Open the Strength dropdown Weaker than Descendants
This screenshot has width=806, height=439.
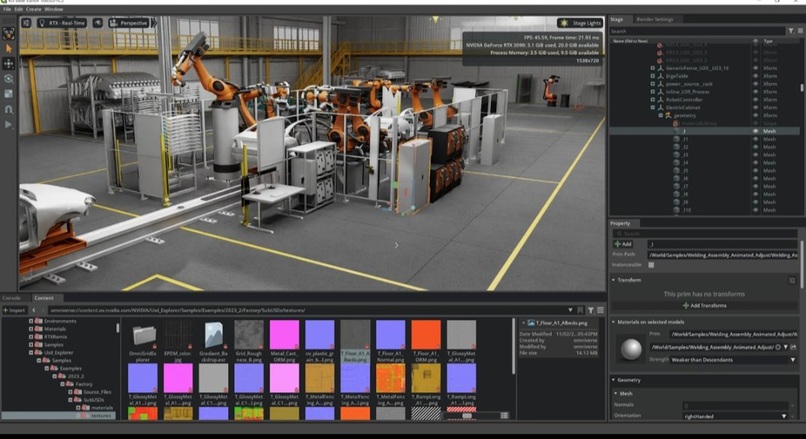732,360
